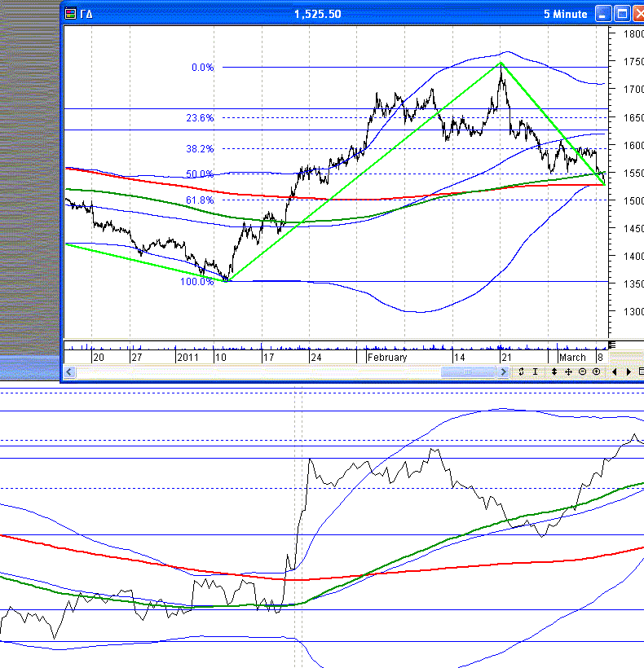Open the chart window system menu icon
Viewport: 644px width, 668px height.
[73, 14]
